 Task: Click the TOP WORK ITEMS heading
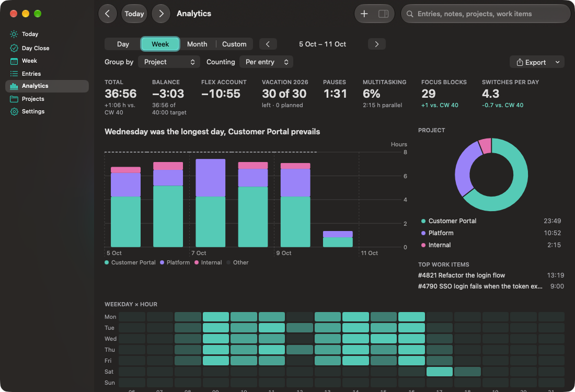[x=444, y=265]
